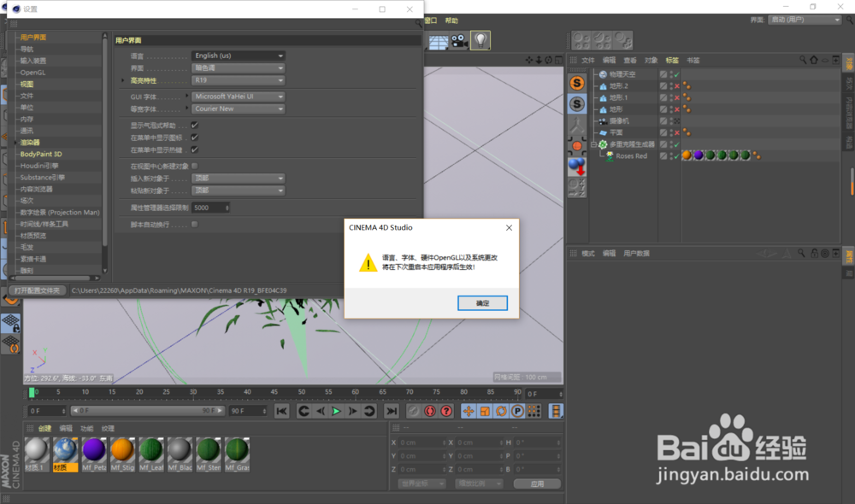Viewport: 855px width, 504px height.
Task: Select 渲染器 in preferences category tree
Action: click(30, 142)
